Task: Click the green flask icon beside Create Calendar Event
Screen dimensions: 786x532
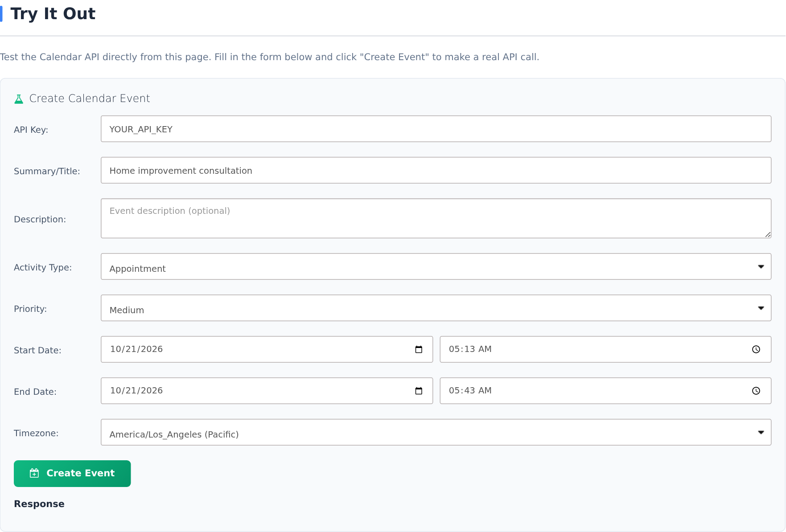Action: pyautogui.click(x=19, y=99)
